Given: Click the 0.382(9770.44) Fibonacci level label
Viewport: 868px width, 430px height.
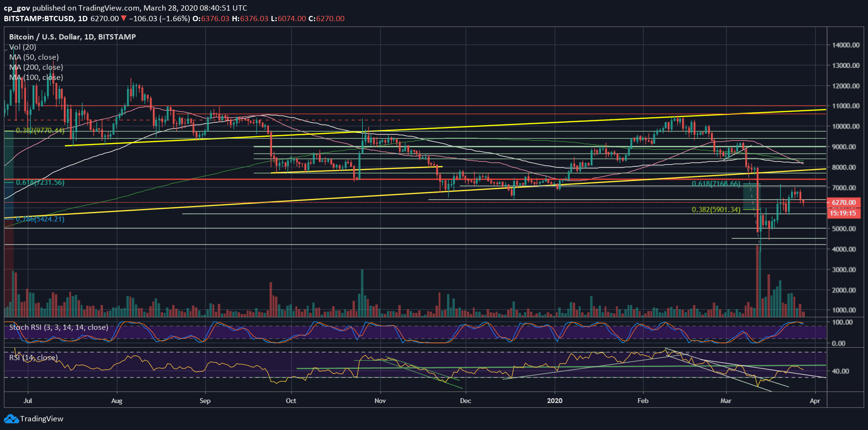Looking at the screenshot, I should pyautogui.click(x=40, y=130).
